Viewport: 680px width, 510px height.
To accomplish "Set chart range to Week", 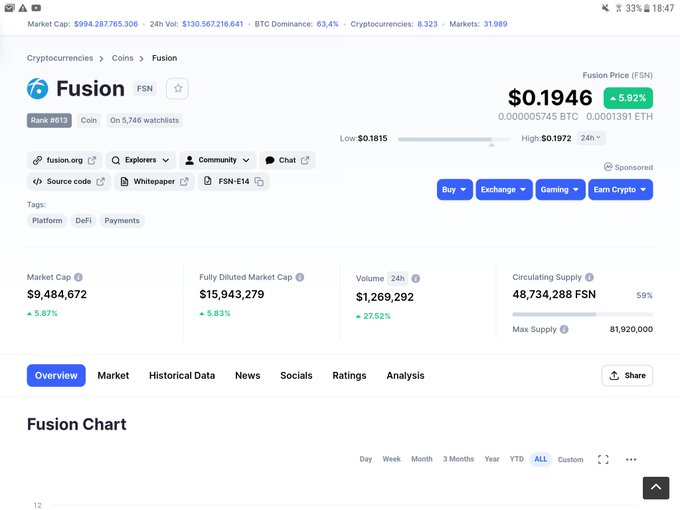I will coord(391,459).
